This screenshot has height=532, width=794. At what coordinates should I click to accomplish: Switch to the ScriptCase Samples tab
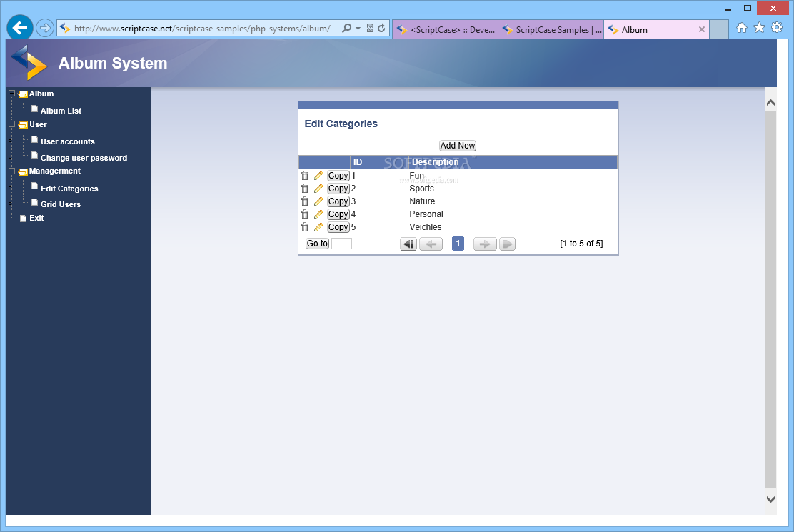(551, 30)
